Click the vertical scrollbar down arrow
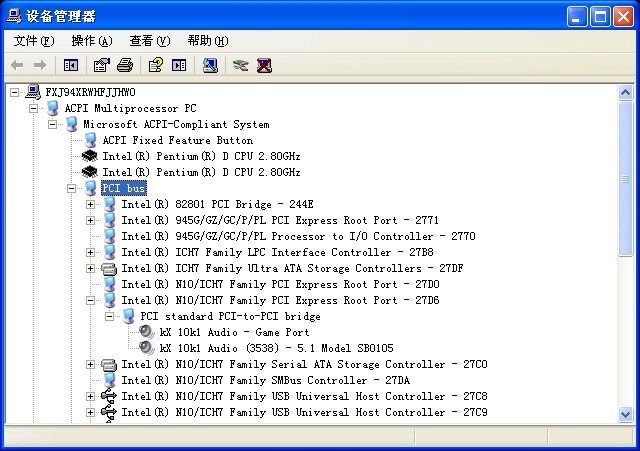 [625, 415]
